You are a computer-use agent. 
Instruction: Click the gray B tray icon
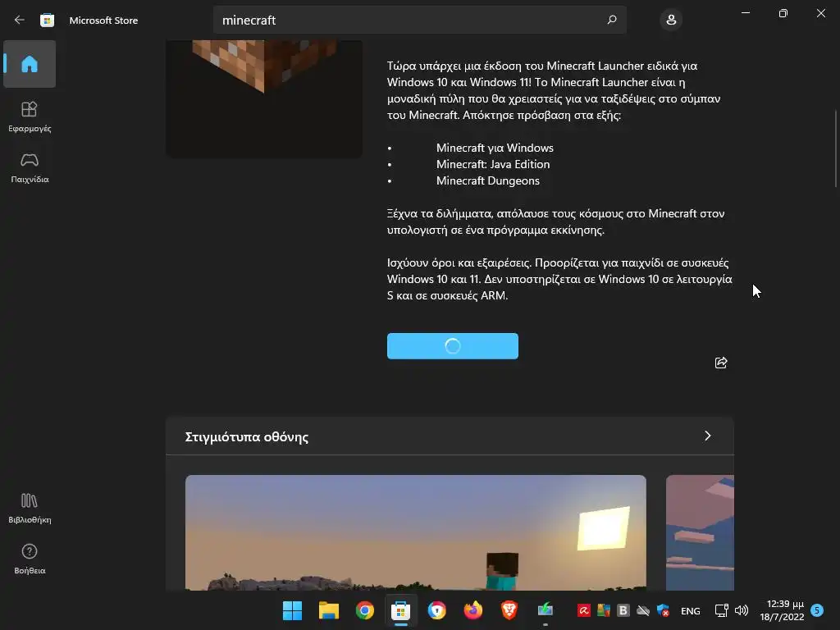point(623,610)
